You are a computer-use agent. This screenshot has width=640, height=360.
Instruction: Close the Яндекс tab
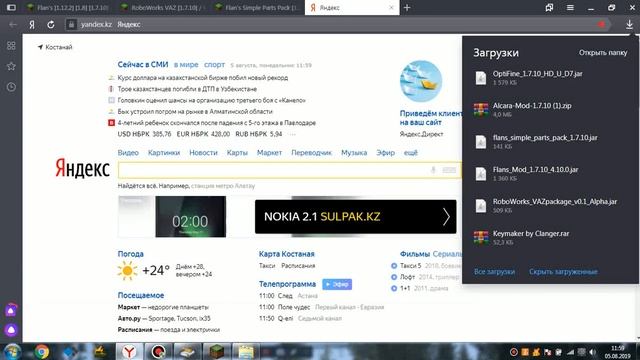click(x=391, y=8)
